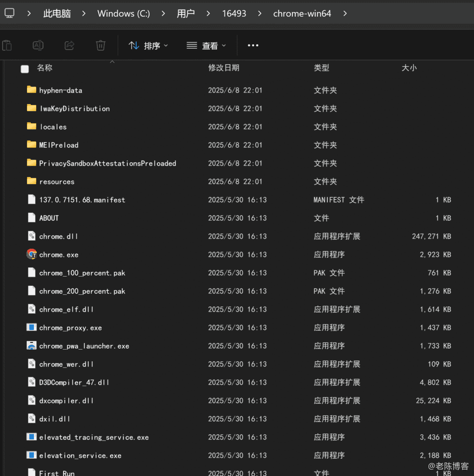Click the MANIFEST 文件 type cell
Image resolution: width=474 pixels, height=476 pixels.
click(339, 200)
